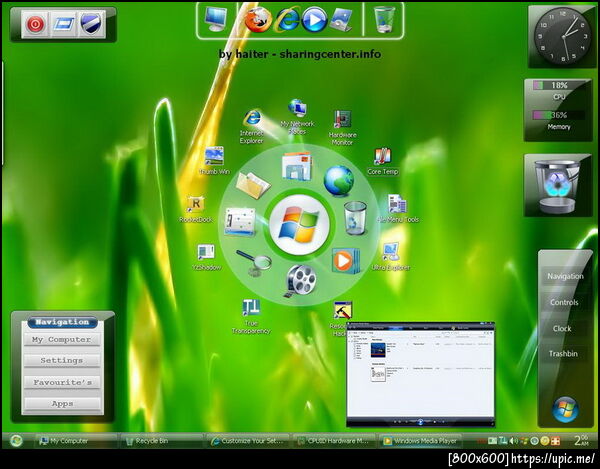
Task: Click the settings panel icon on the left of the circular menu
Action: click(240, 221)
